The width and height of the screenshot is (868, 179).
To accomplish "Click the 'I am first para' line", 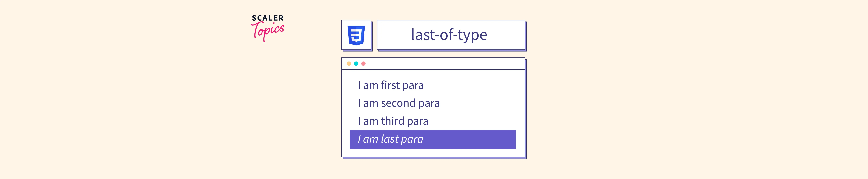I will 391,85.
